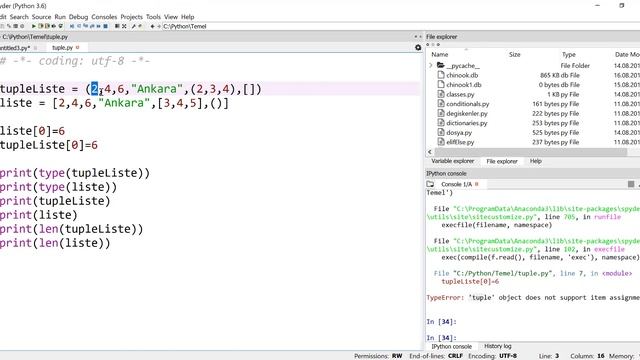Start debugging with the Debug file icon
The width and height of the screenshot is (640, 360).
(72, 26)
